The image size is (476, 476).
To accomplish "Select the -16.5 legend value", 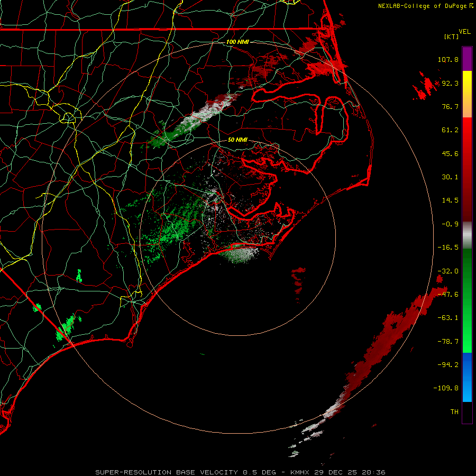I will 448,248.
